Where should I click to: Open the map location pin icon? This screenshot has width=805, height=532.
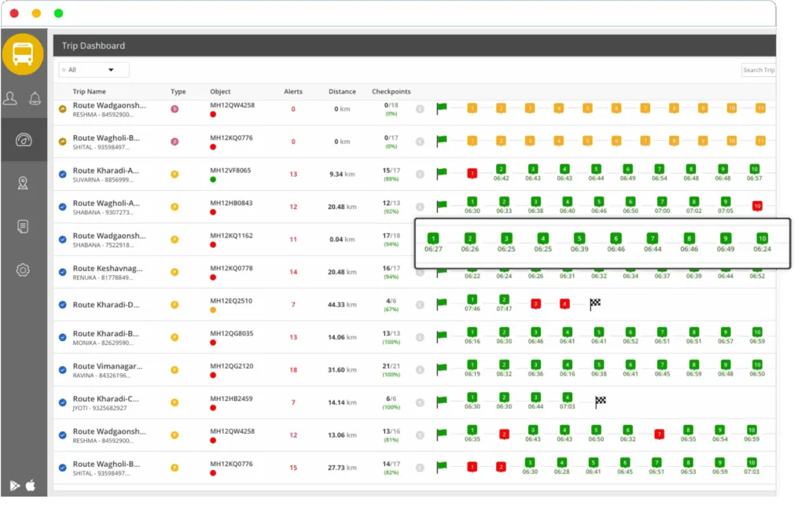coord(23,183)
